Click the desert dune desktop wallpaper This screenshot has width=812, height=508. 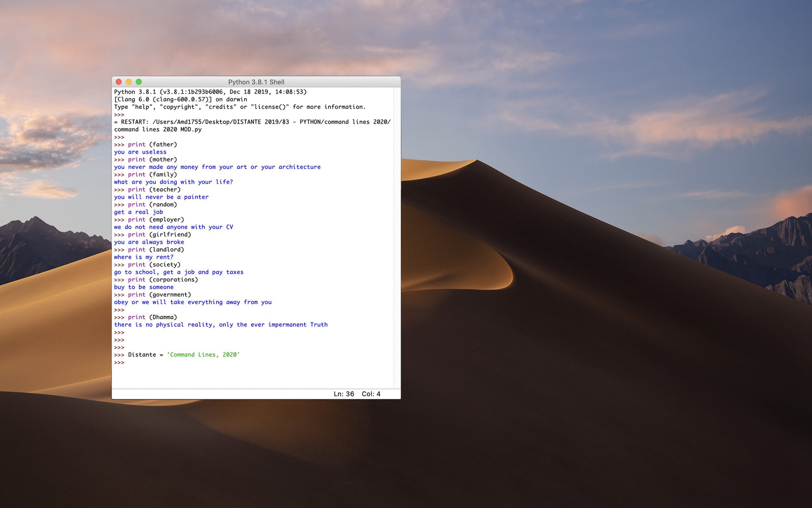click(571, 336)
